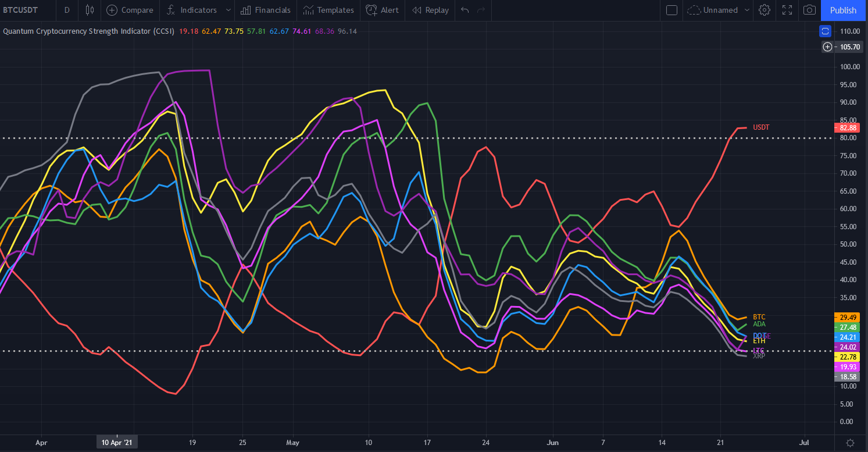Image resolution: width=868 pixels, height=452 pixels.
Task: Click the orange 62.47 indicator value
Action: (212, 31)
